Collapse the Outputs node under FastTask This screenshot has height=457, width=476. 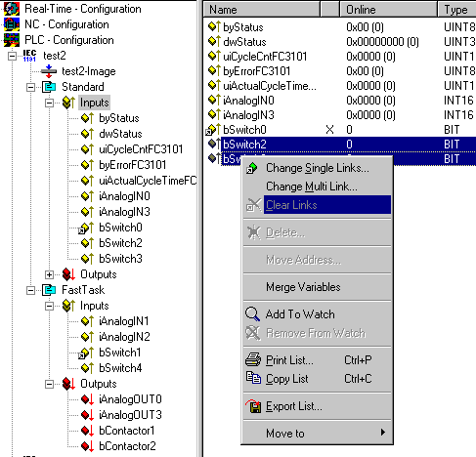pos(49,385)
